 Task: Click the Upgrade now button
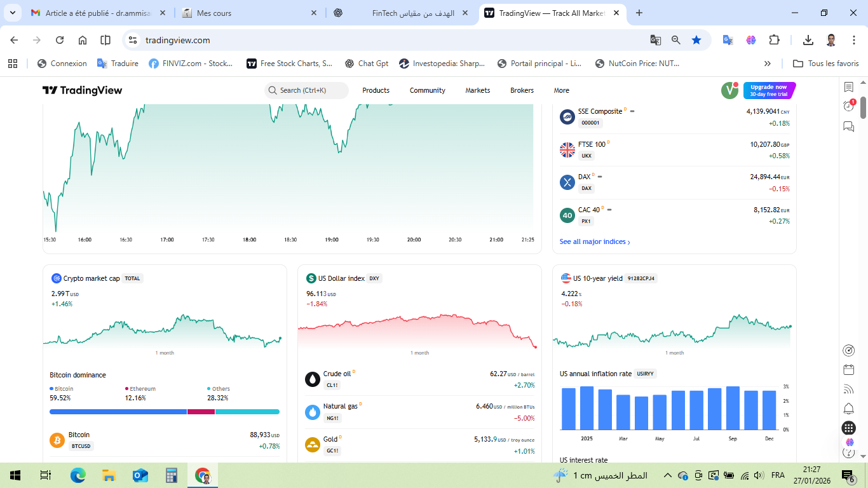769,90
